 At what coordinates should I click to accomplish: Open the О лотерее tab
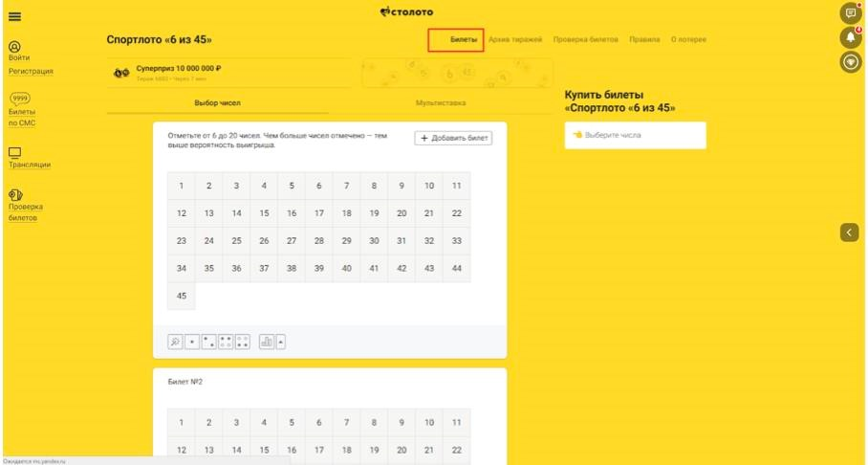point(688,40)
